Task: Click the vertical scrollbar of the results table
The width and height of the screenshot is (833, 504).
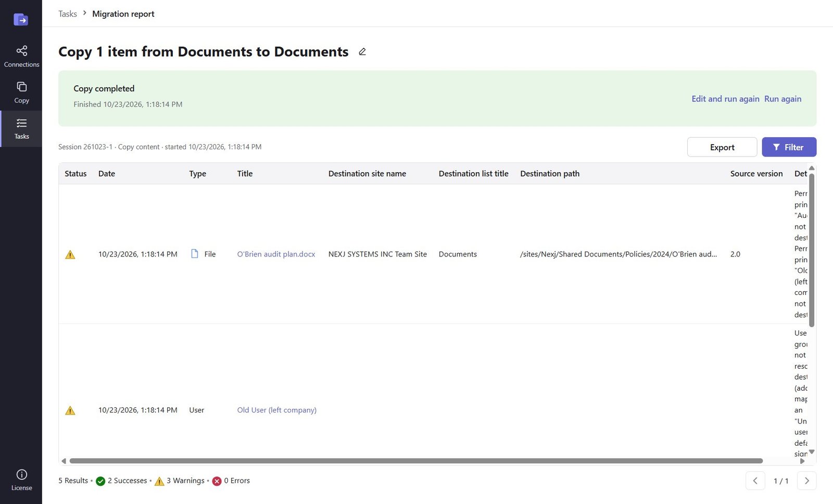Action: (x=812, y=250)
